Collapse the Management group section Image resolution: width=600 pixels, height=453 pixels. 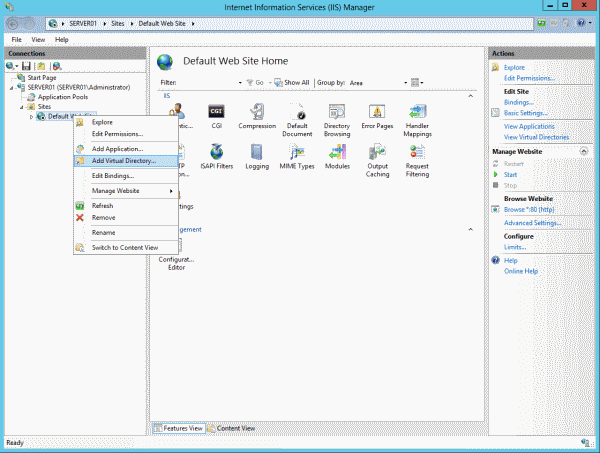point(471,229)
